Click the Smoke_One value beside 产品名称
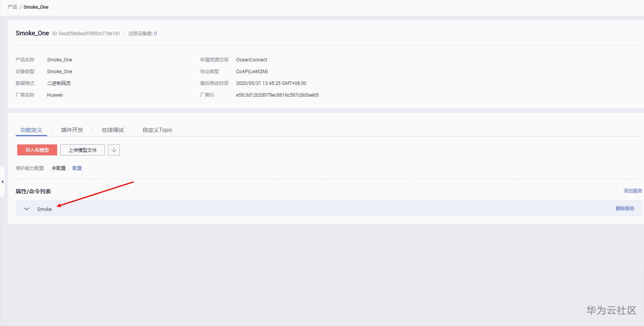Image resolution: width=644 pixels, height=326 pixels. tap(60, 60)
